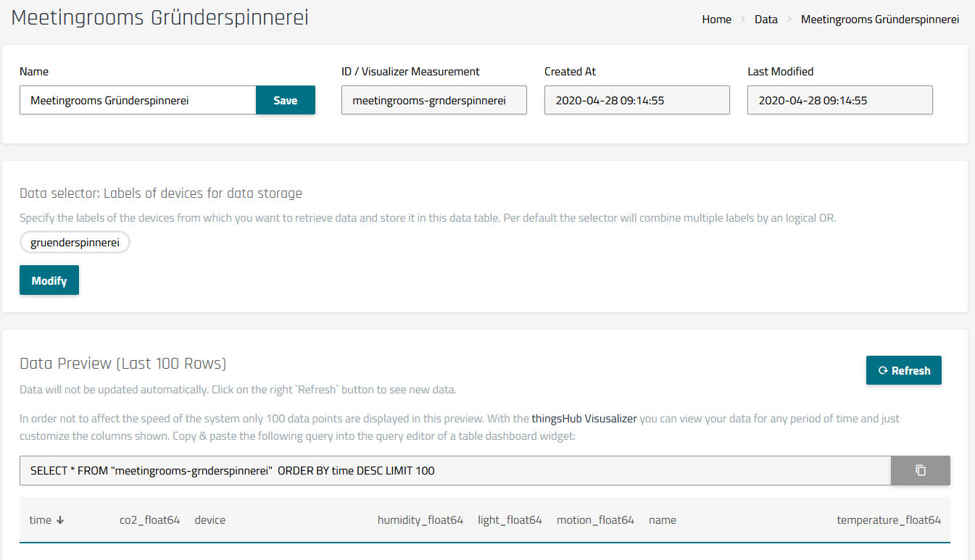Sort by device column header

click(209, 520)
